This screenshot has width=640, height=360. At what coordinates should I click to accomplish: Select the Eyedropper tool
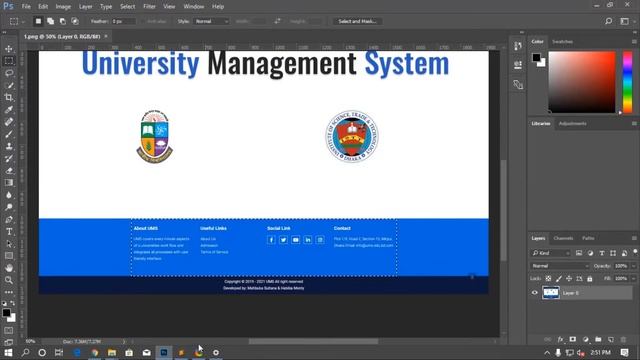click(x=9, y=109)
